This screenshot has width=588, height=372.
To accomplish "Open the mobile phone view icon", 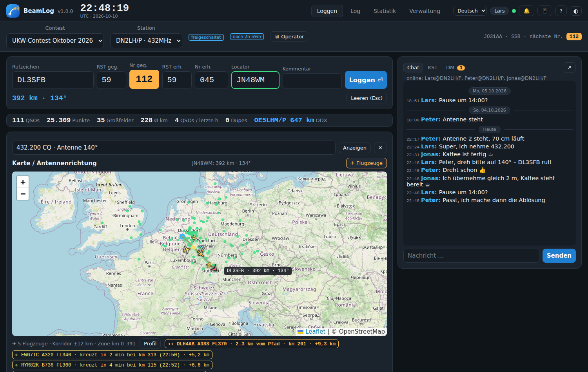I will point(545,11).
